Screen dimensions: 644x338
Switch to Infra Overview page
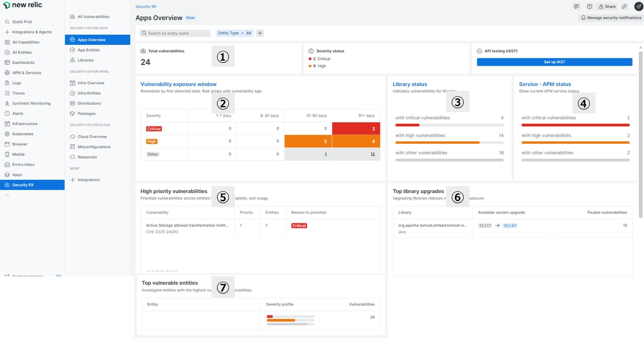[91, 83]
